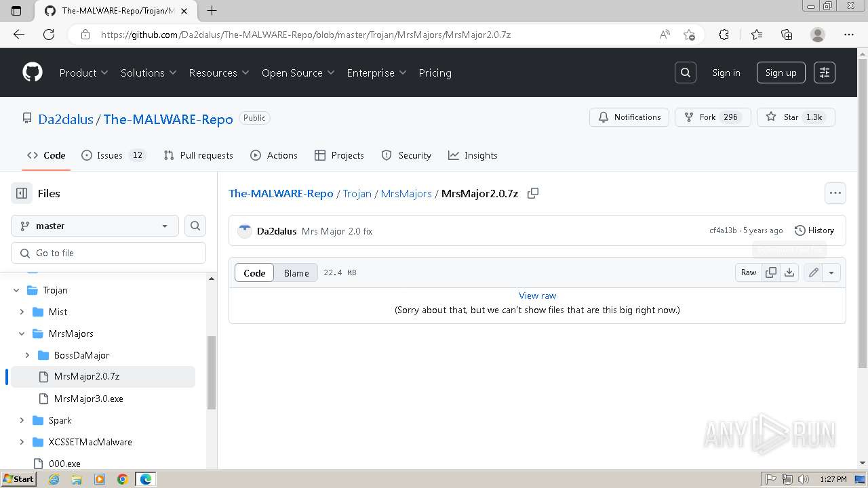This screenshot has width=868, height=488.
Task: Expand the XCSSETMacMalware folder
Action: [x=22, y=442]
